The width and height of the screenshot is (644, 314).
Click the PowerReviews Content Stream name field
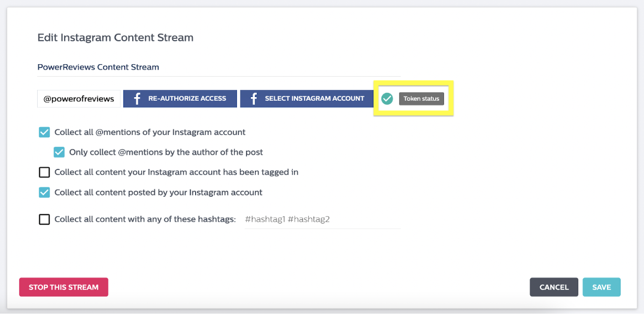tap(219, 67)
